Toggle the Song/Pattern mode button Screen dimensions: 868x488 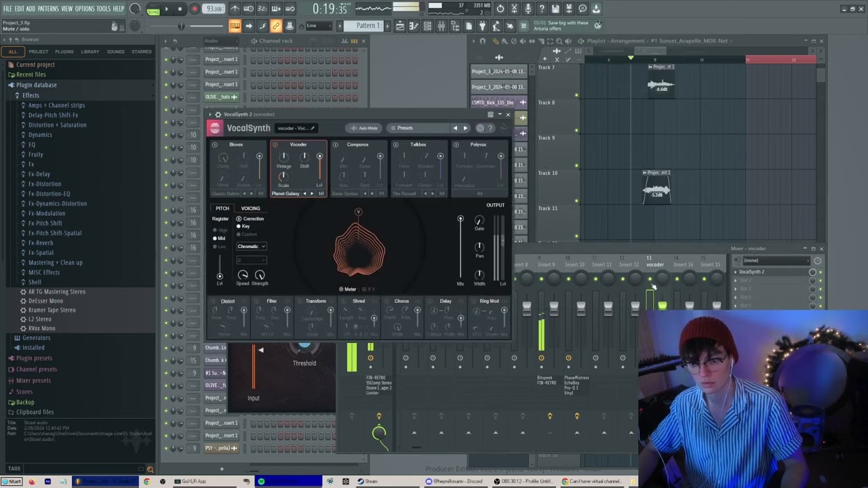[x=153, y=9]
